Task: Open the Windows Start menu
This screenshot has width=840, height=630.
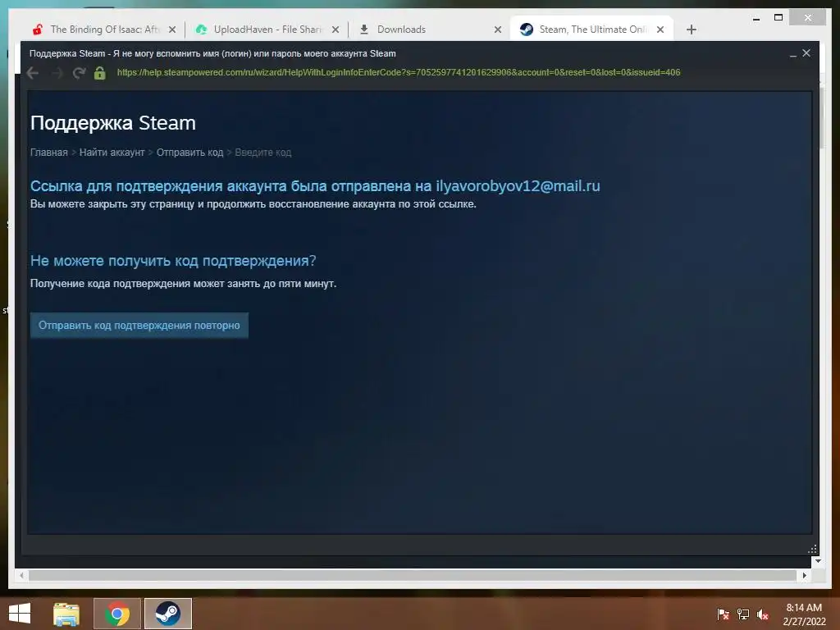Action: pyautogui.click(x=20, y=614)
